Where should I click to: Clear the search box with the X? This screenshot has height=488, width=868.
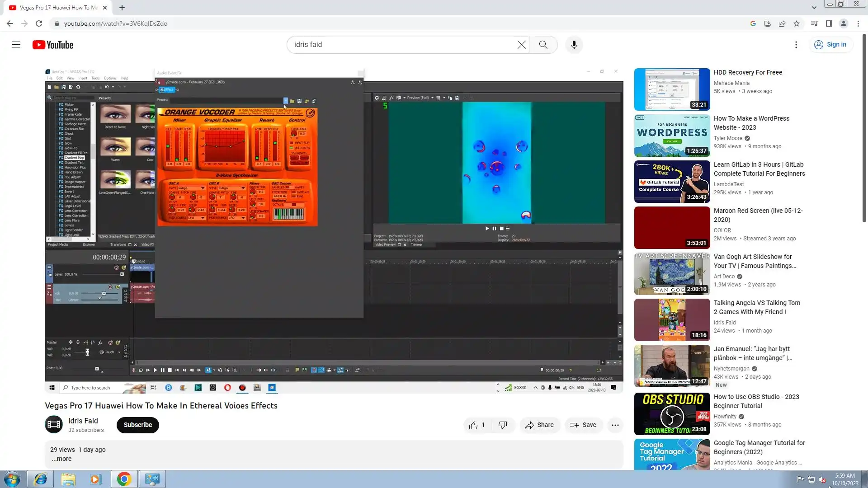point(521,45)
